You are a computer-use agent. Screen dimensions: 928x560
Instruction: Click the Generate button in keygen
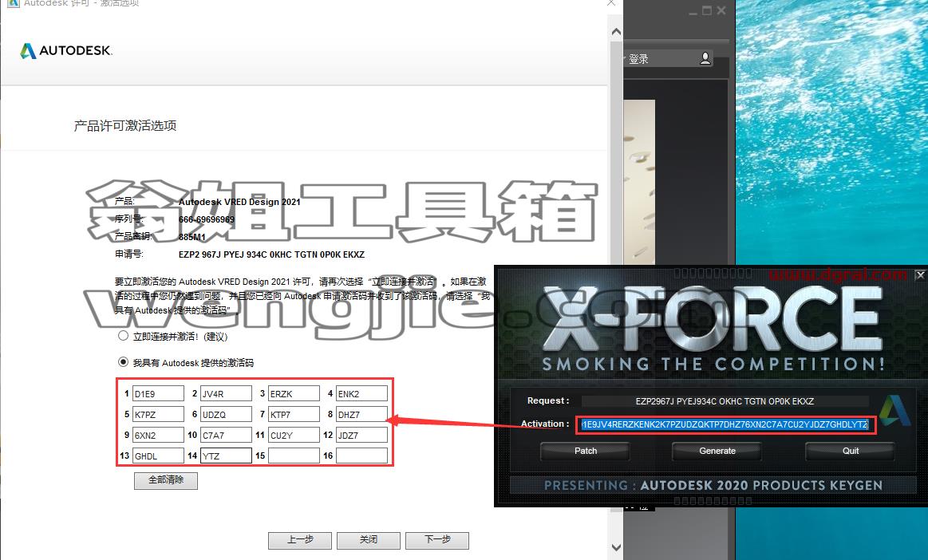point(717,451)
